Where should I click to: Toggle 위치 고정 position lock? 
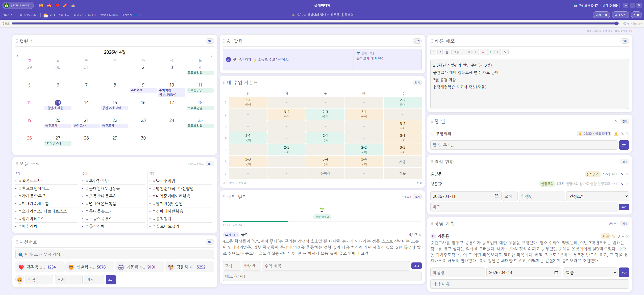pos(601,15)
